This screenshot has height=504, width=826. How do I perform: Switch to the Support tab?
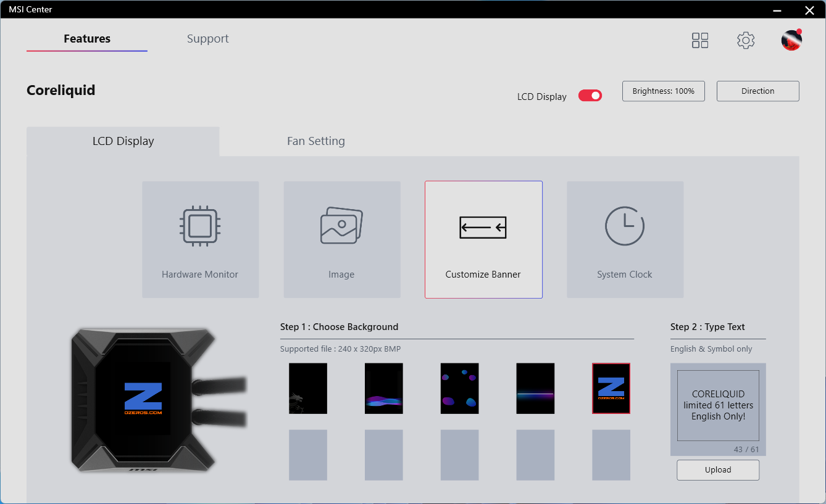[x=208, y=39]
